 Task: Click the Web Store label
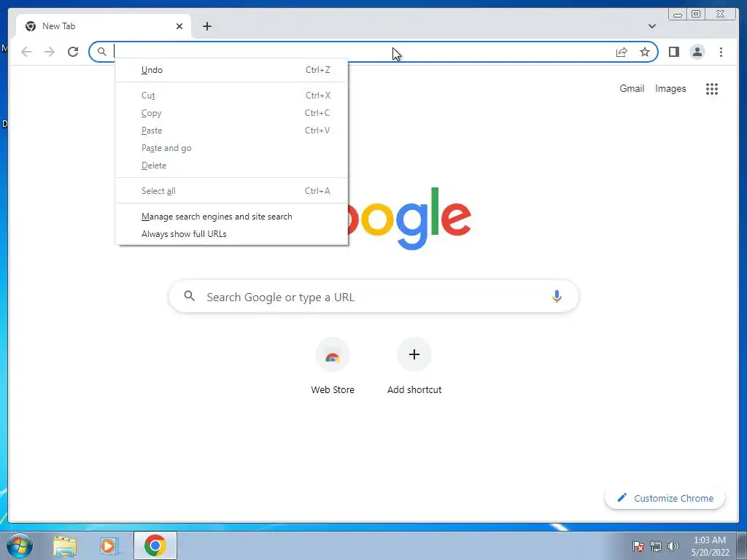click(333, 389)
